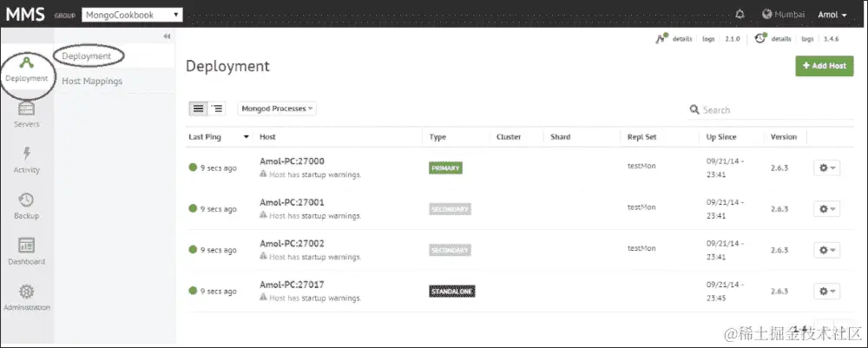Viewport: 868px width, 348px height.
Task: Click the green status dot for Amol-PC:27002
Action: pos(193,250)
